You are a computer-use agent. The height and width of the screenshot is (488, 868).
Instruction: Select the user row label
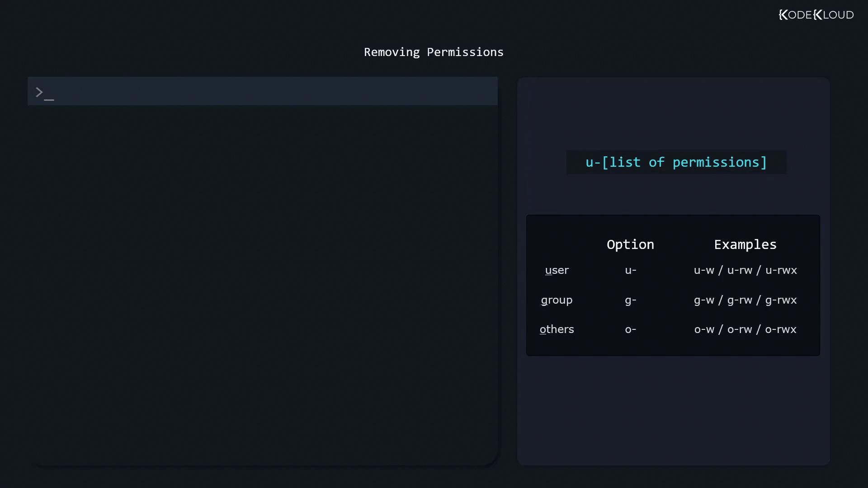click(x=557, y=270)
